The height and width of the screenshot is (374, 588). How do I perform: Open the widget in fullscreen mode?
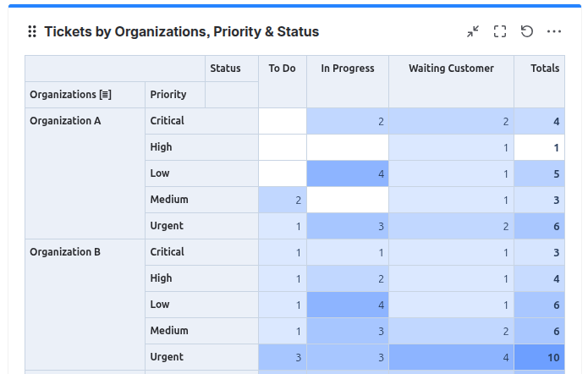click(x=500, y=31)
